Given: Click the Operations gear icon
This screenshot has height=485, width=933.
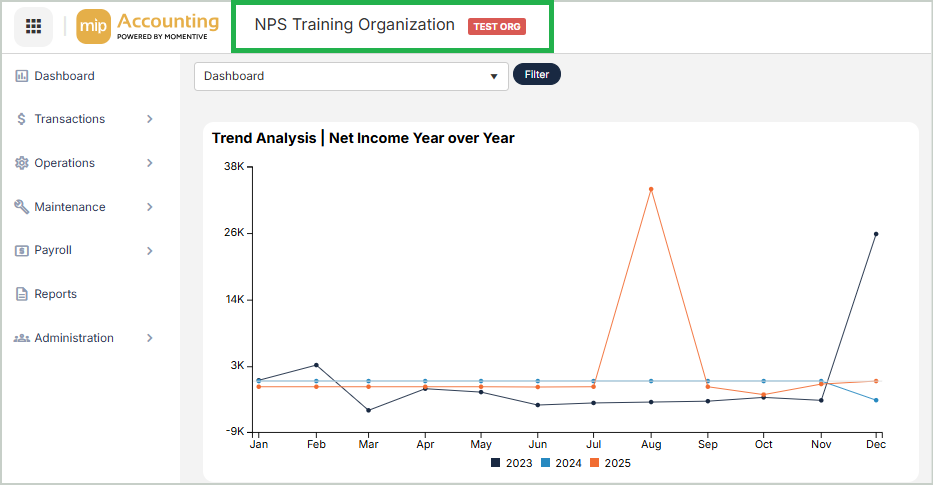Looking at the screenshot, I should click(22, 163).
